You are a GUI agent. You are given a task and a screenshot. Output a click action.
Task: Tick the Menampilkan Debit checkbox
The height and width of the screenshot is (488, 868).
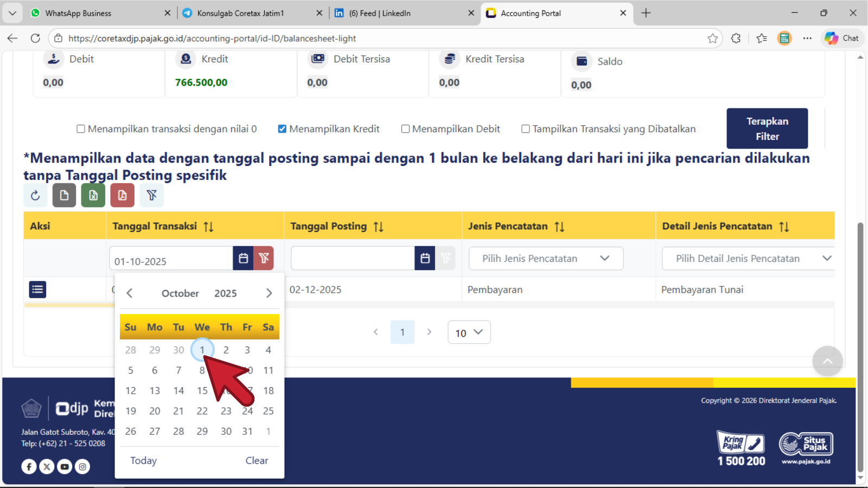click(x=405, y=129)
